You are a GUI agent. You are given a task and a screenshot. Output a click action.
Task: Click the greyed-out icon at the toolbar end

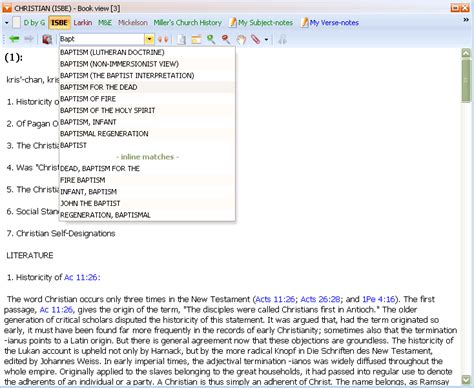[282, 39]
